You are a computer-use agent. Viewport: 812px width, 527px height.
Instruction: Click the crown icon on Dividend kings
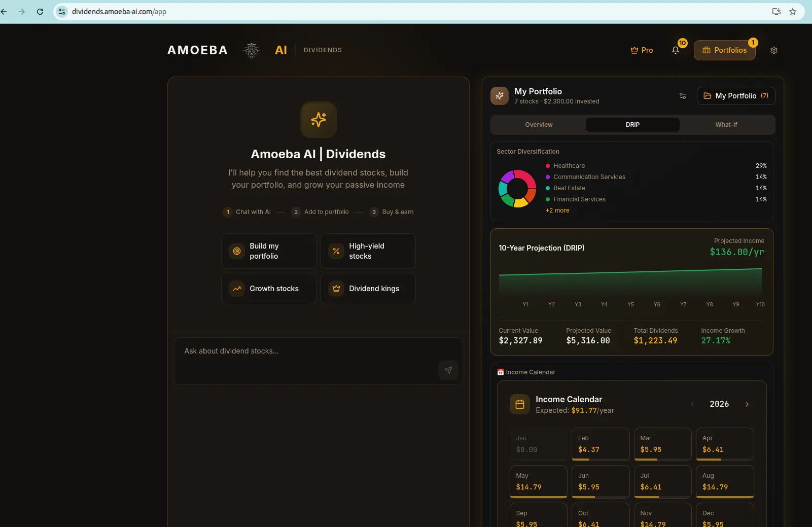(336, 289)
